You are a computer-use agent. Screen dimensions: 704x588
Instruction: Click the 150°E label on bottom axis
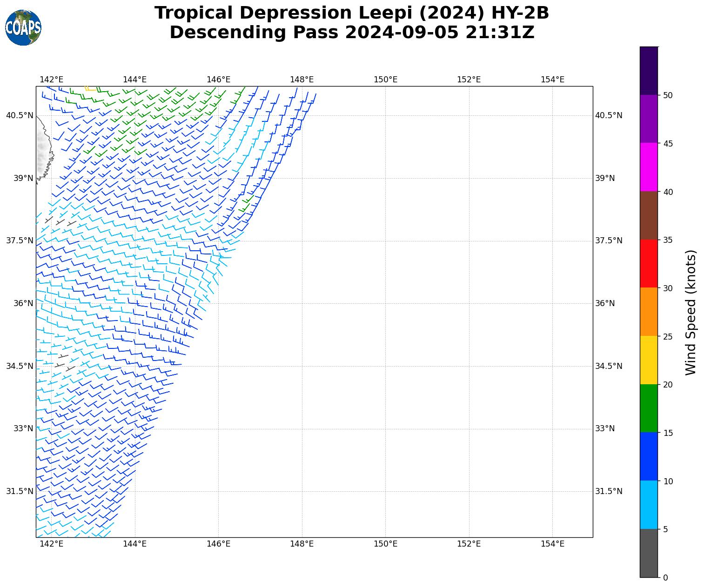point(385,544)
